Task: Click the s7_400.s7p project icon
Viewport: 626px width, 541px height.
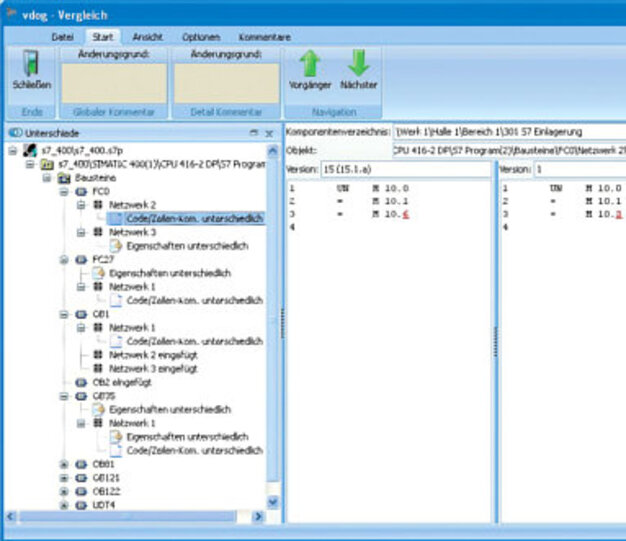Action: [x=30, y=151]
